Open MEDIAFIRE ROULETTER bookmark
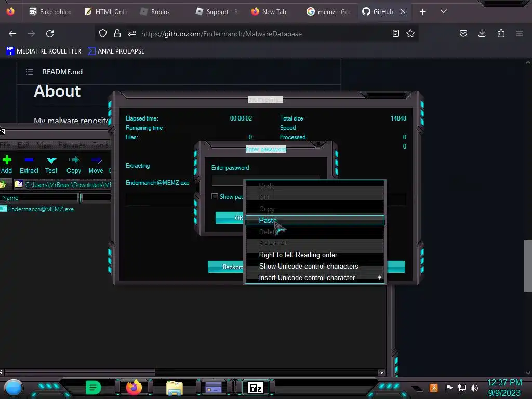Image resolution: width=532 pixels, height=399 pixels. pos(44,51)
